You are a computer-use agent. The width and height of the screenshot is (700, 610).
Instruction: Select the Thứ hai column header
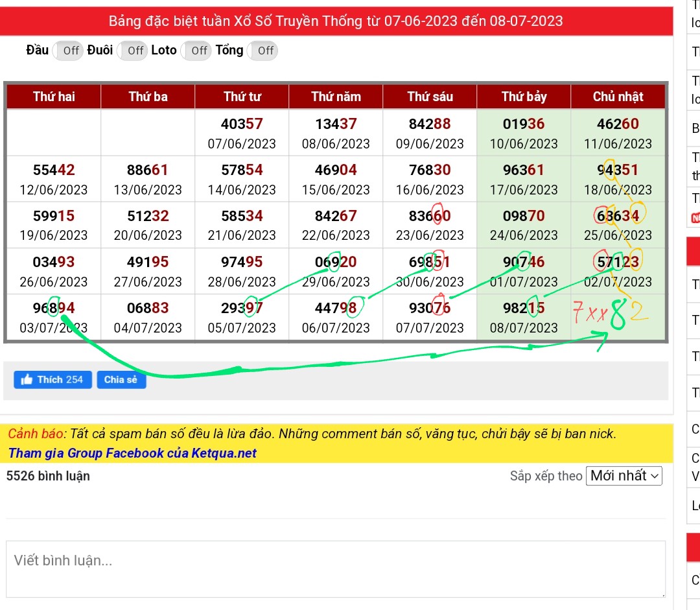point(54,97)
